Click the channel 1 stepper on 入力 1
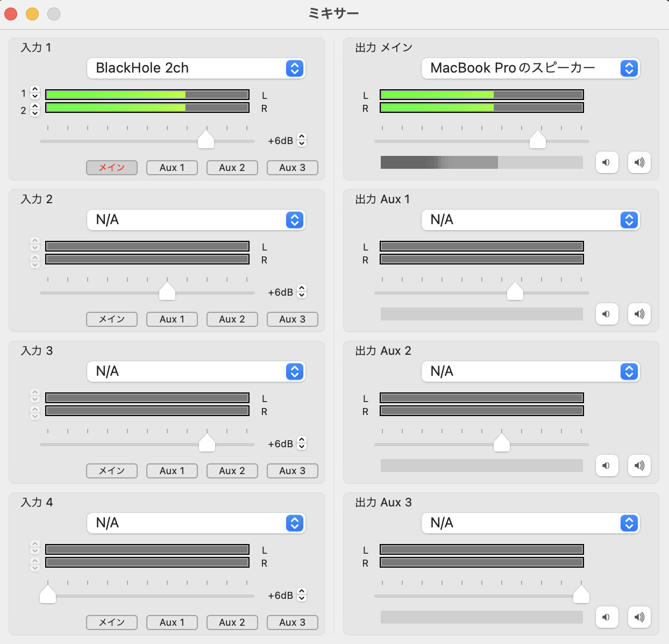Screen dimensions: 669x644 point(35,93)
